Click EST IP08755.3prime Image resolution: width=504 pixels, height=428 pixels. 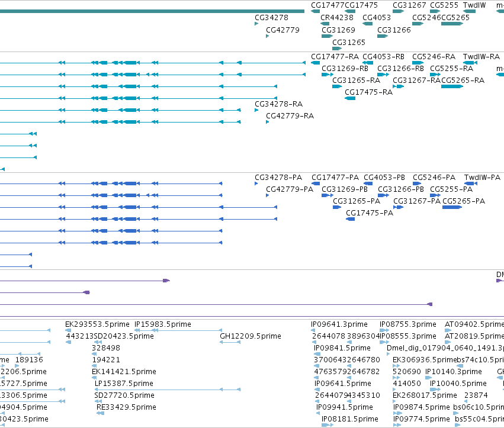point(408,324)
